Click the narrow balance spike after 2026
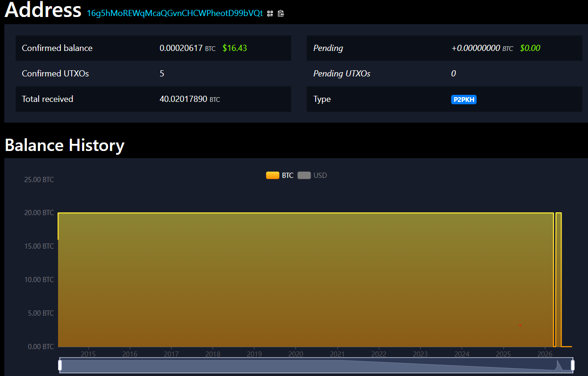This screenshot has width=588, height=376. pyautogui.click(x=559, y=279)
